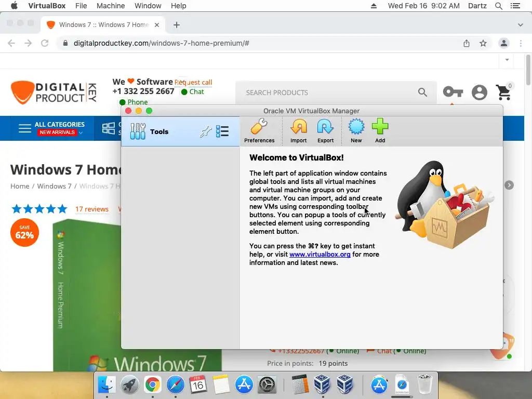
Task: Open the VirtualBox application menu
Action: (47, 6)
